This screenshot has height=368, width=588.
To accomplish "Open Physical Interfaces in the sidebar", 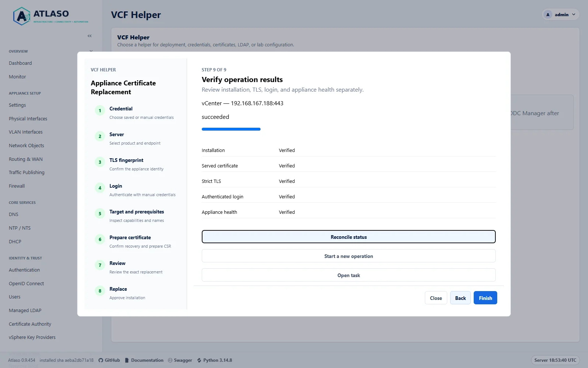I will pyautogui.click(x=28, y=119).
